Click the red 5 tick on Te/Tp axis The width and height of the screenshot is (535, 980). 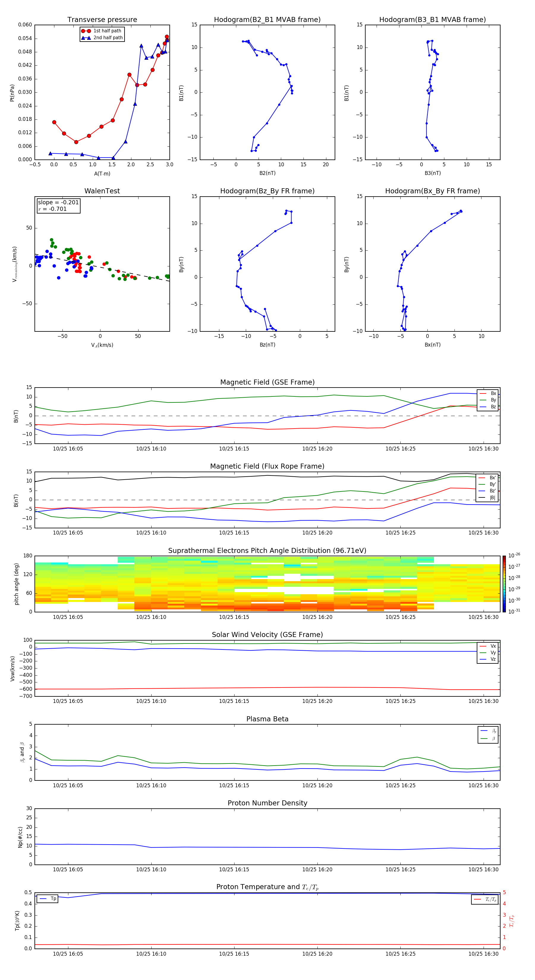coord(504,892)
